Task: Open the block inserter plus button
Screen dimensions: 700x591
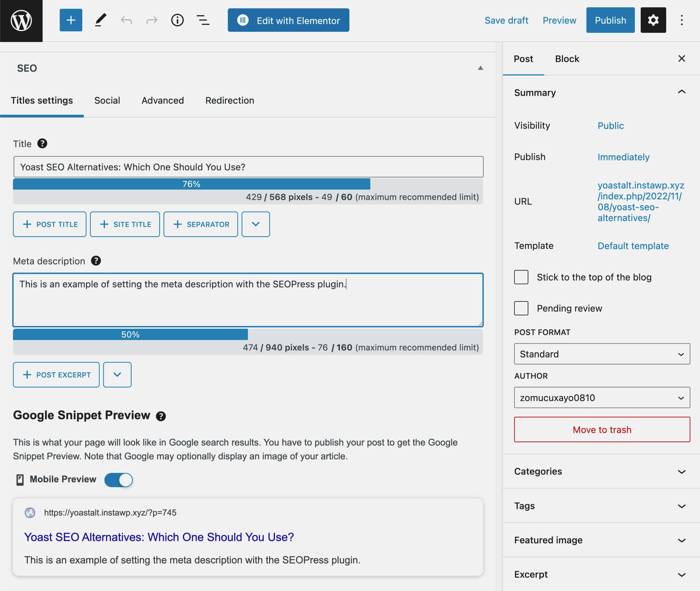Action: [71, 20]
